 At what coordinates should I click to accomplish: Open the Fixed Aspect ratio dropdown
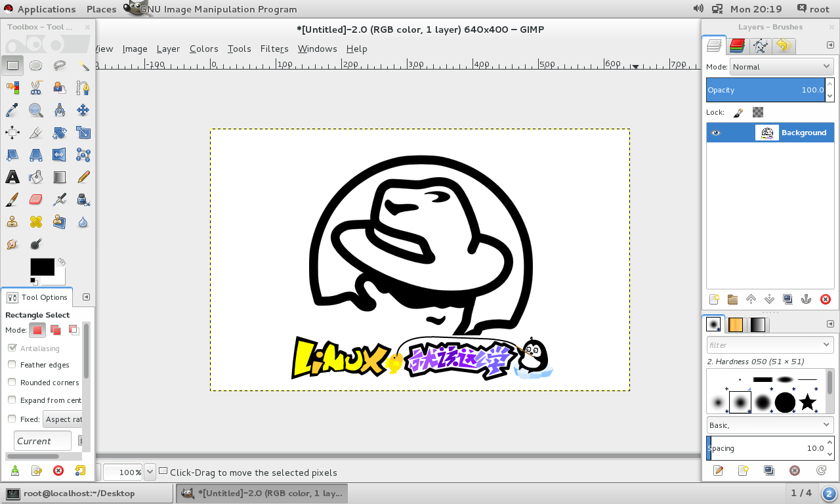(63, 419)
